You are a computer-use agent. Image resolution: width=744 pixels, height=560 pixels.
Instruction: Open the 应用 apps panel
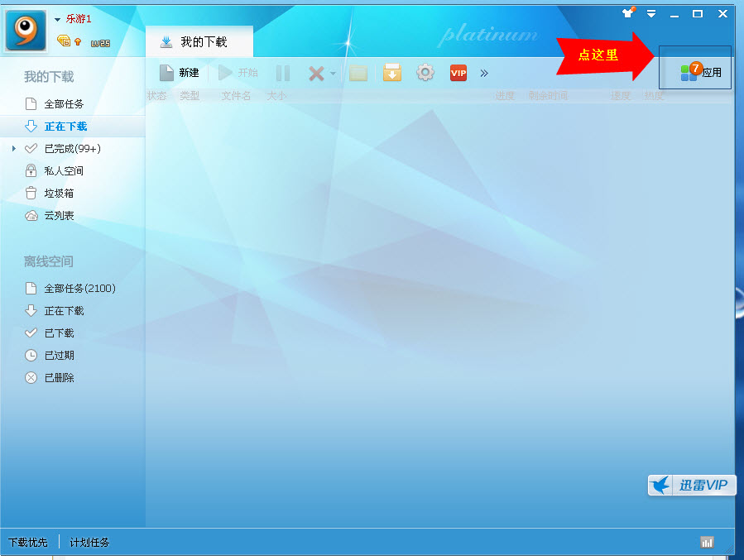click(700, 73)
